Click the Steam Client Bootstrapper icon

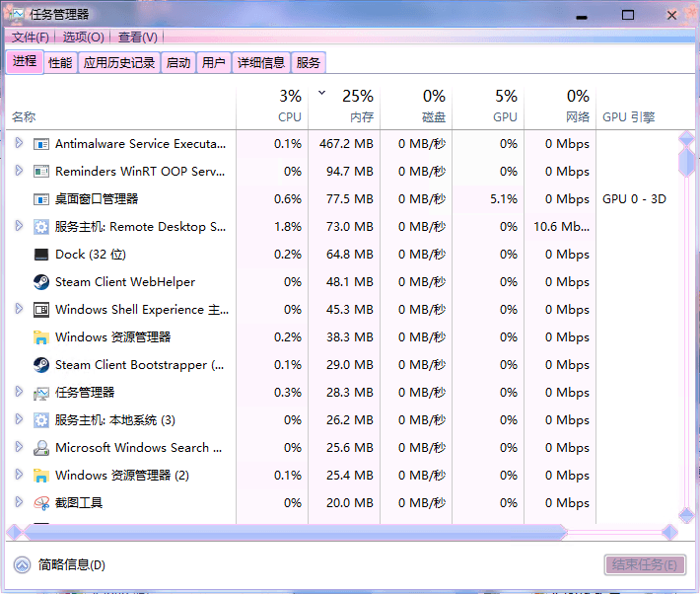coord(41,365)
